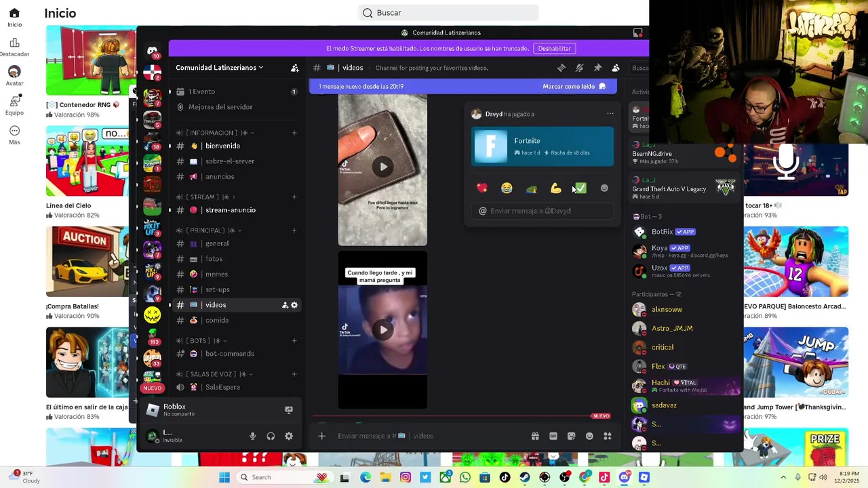Click the red NUEVO pill in server list
The image size is (868, 488).
tap(152, 388)
